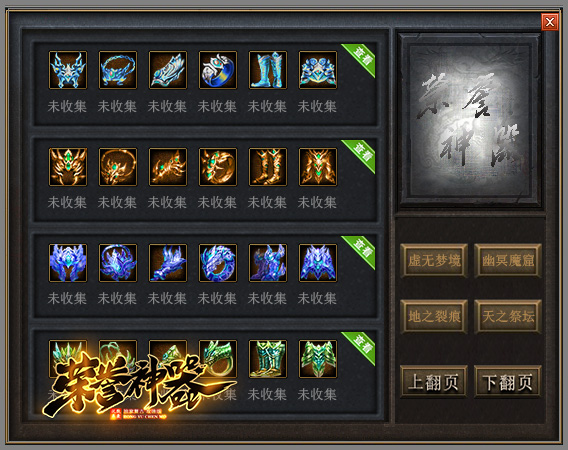
Task: Select the purple armor icon in third row
Action: click(318, 263)
